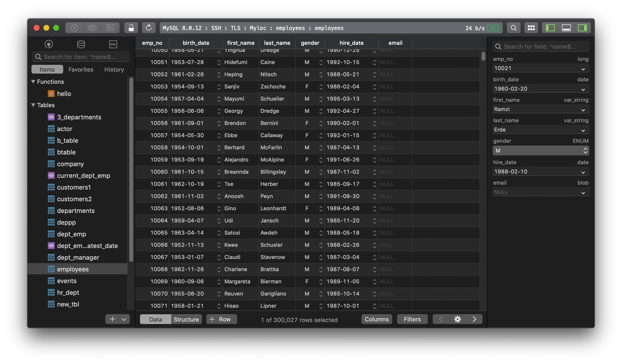Image resolution: width=622 pixels, height=364 pixels.
Task: Select the Columns button in bottom bar
Action: (377, 319)
